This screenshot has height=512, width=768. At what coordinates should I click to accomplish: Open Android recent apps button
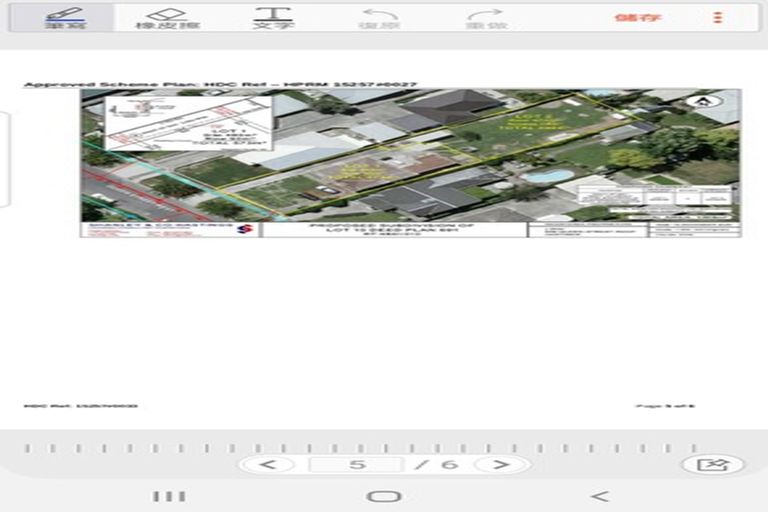coord(168,496)
